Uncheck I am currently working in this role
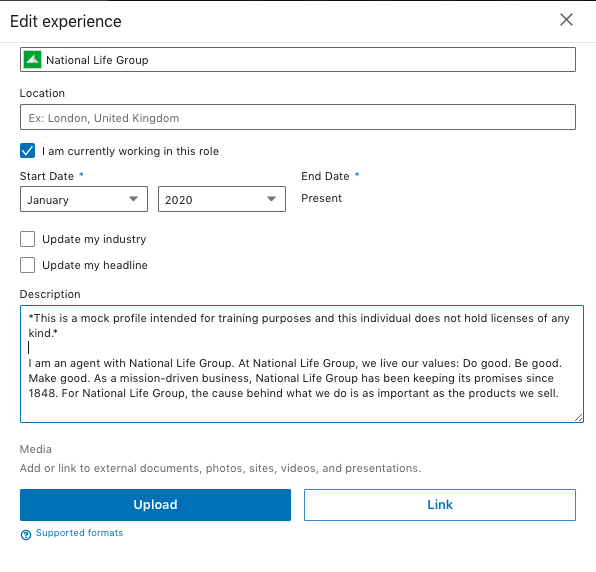Viewport: 596px width, 572px height. (x=27, y=151)
